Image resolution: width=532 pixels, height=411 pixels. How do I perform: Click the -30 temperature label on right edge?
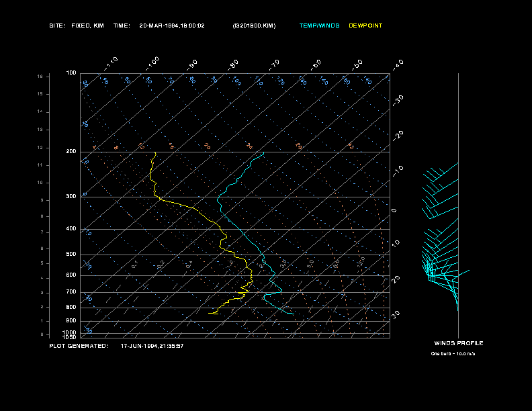pyautogui.click(x=398, y=100)
